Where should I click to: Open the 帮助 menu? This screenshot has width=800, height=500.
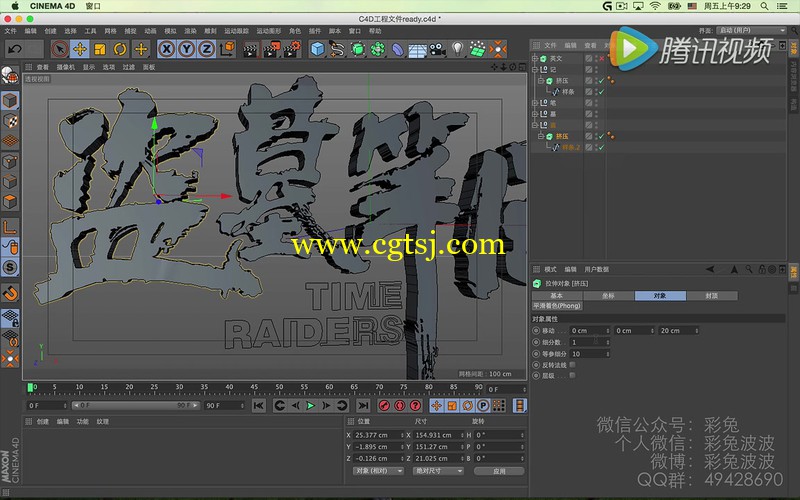(375, 31)
